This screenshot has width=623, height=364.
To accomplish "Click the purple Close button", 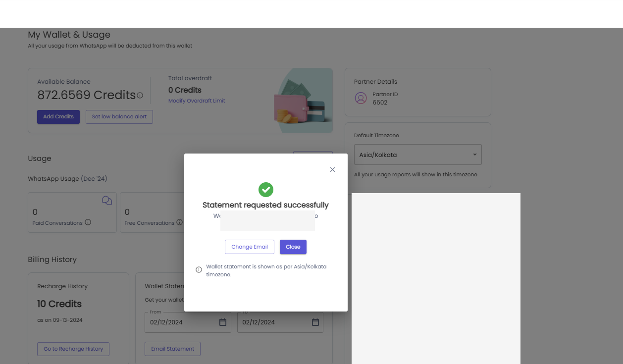I will pyautogui.click(x=293, y=247).
